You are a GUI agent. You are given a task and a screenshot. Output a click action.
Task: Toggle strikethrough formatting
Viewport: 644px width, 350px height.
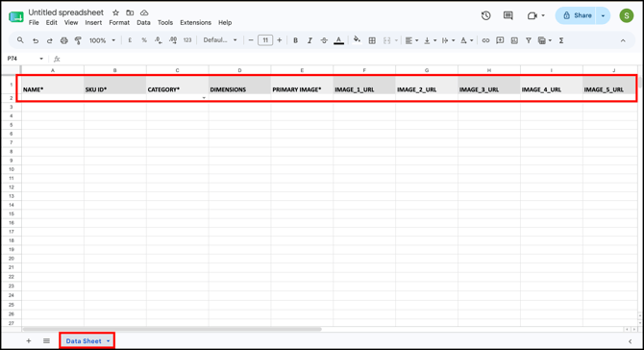point(324,40)
